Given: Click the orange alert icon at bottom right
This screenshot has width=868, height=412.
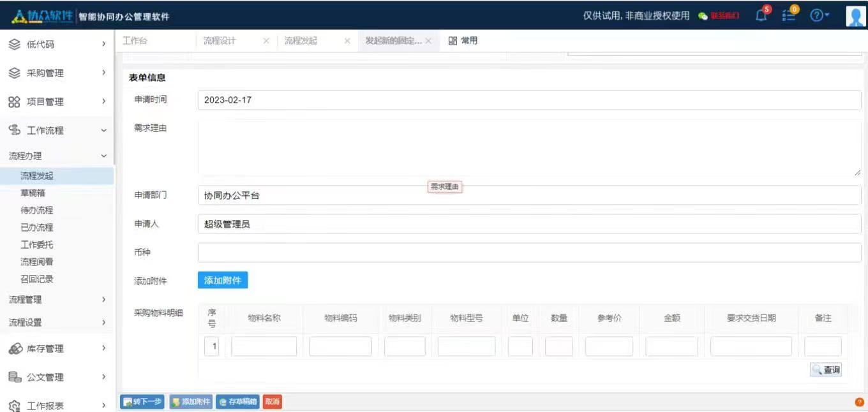Looking at the screenshot, I should click(x=859, y=402).
